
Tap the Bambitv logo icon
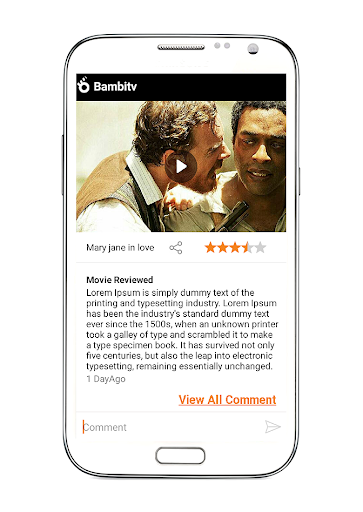(x=83, y=85)
